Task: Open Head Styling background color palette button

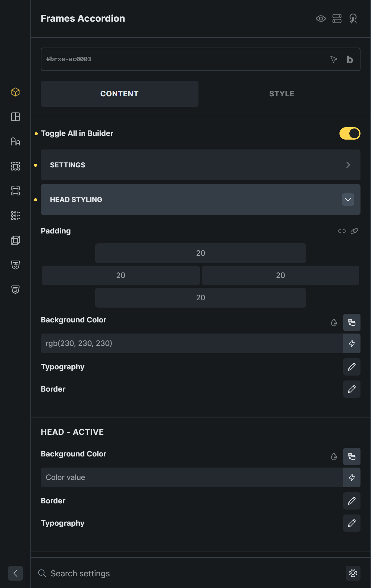Action: [352, 322]
